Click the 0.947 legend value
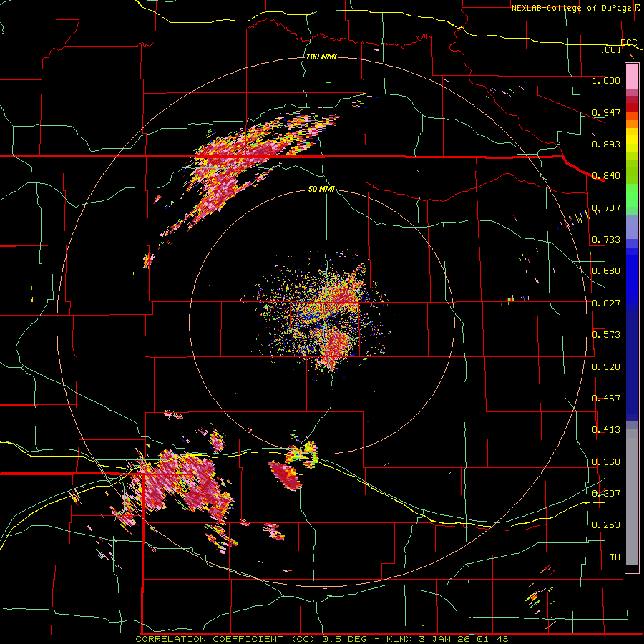This screenshot has width=644, height=644. coord(606,112)
